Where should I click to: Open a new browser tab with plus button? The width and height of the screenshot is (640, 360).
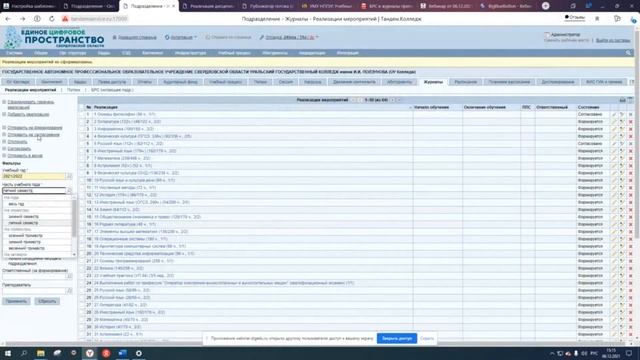pyautogui.click(x=546, y=6)
